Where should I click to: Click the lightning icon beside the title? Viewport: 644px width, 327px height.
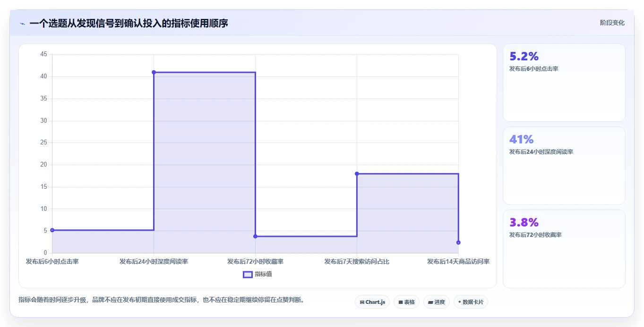pos(22,23)
